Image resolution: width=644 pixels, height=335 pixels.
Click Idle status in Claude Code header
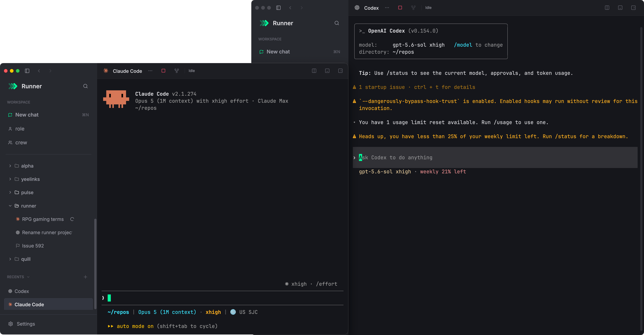coord(192,71)
